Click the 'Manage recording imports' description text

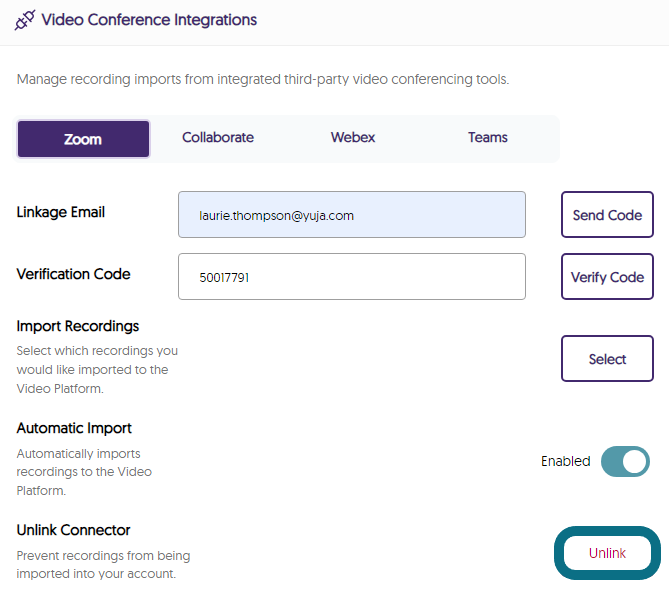click(263, 79)
